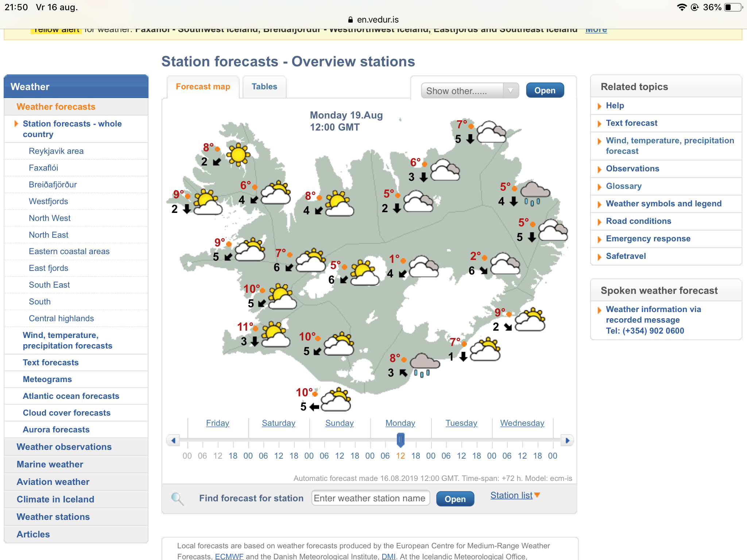This screenshot has width=747, height=560.
Task: Jump to Wednesday on the timeline
Action: click(522, 423)
